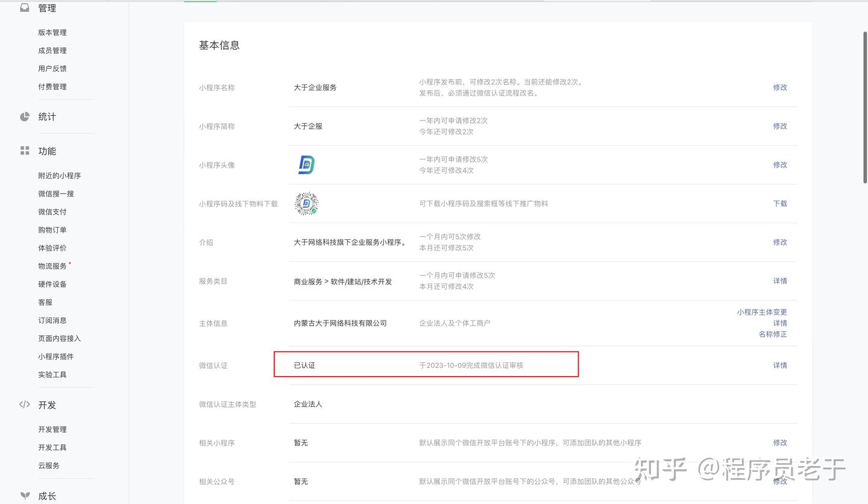The width and height of the screenshot is (868, 504).
Task: Go to 页面内容接入 page
Action: pos(60,339)
